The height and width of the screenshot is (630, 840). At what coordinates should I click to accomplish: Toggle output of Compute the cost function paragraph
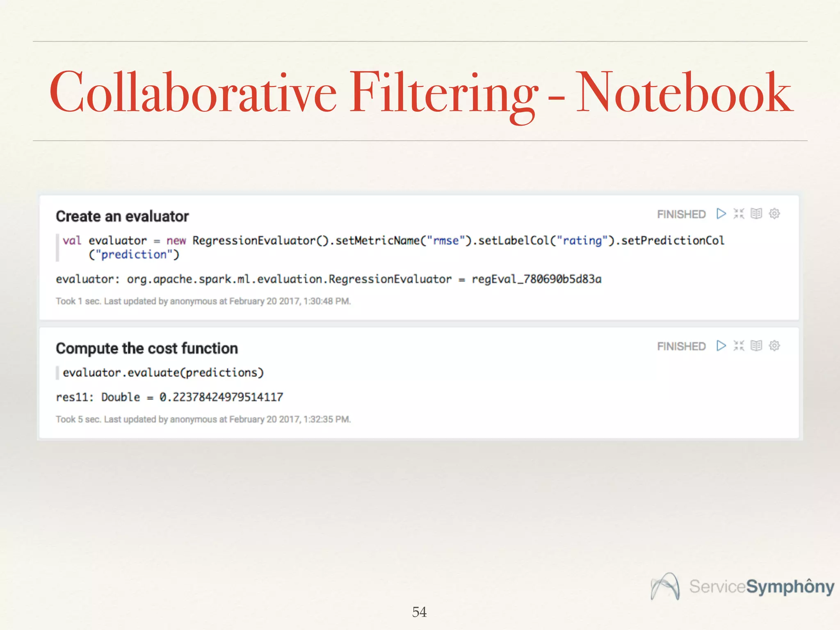pyautogui.click(x=756, y=346)
